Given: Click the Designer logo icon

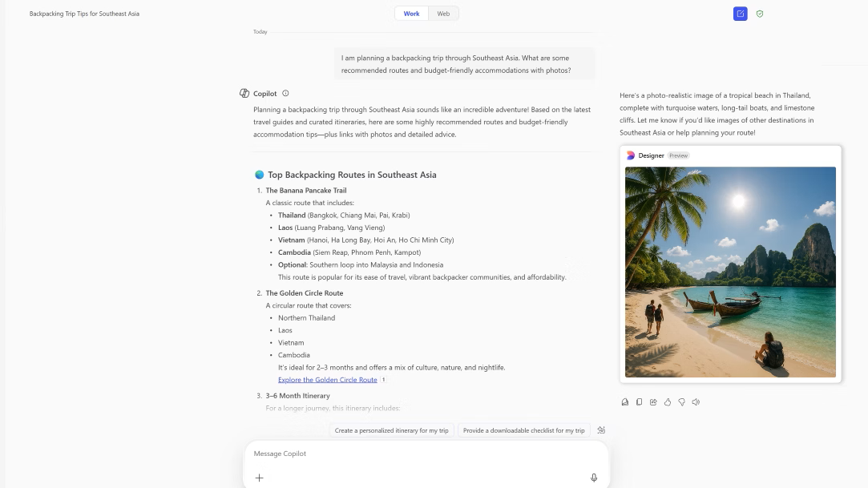Looking at the screenshot, I should point(631,155).
